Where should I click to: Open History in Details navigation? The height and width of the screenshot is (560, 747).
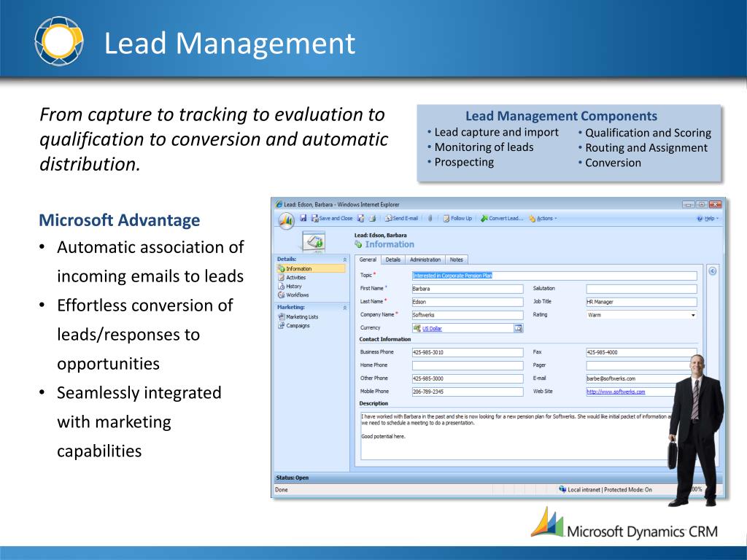(x=290, y=286)
